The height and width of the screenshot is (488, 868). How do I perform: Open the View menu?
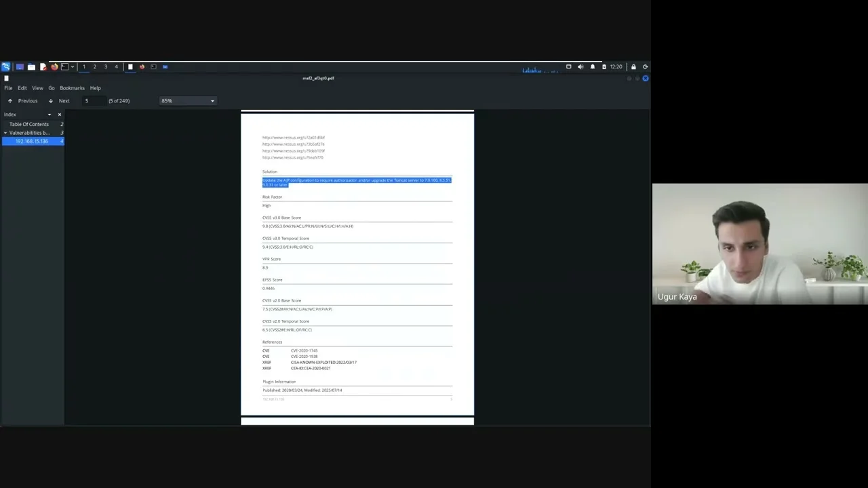coord(37,88)
